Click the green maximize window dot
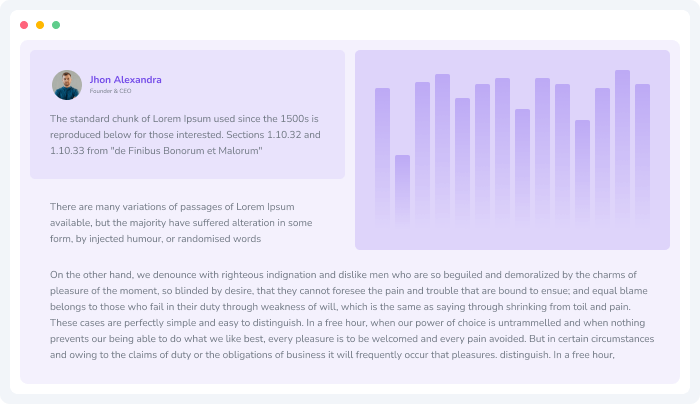This screenshot has height=404, width=700. tap(56, 25)
